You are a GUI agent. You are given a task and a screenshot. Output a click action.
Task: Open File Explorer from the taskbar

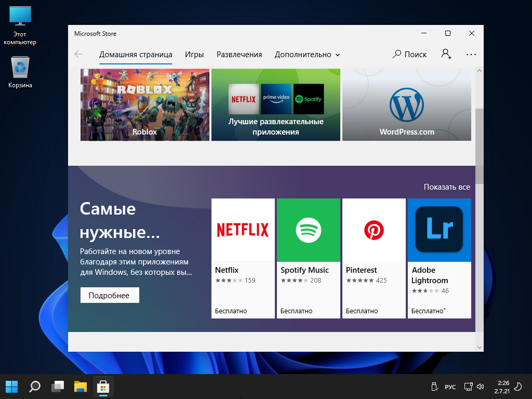pos(80,387)
